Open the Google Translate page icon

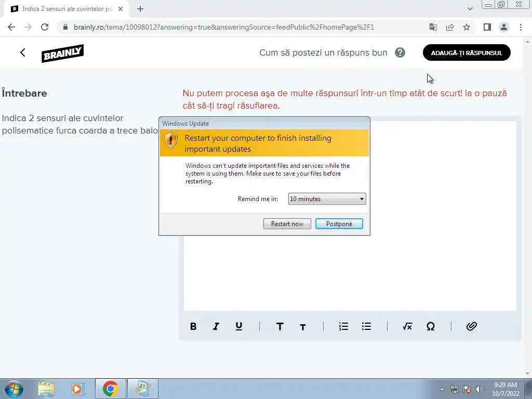[433, 27]
